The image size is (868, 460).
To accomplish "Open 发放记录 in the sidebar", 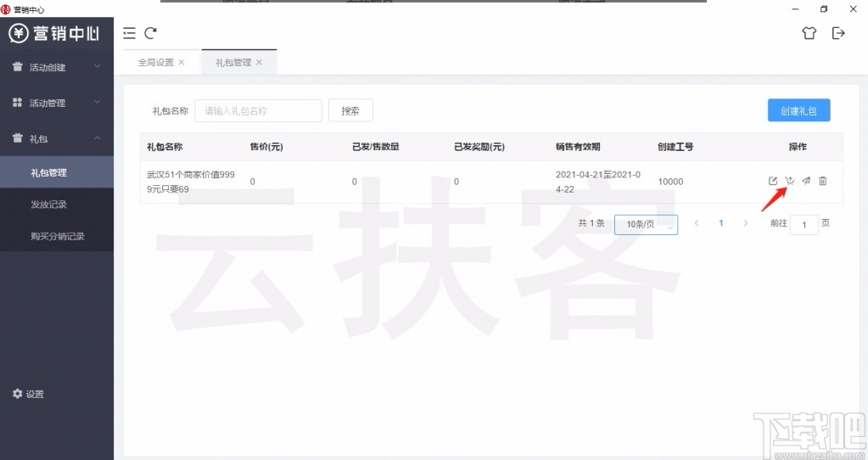I will click(57, 205).
